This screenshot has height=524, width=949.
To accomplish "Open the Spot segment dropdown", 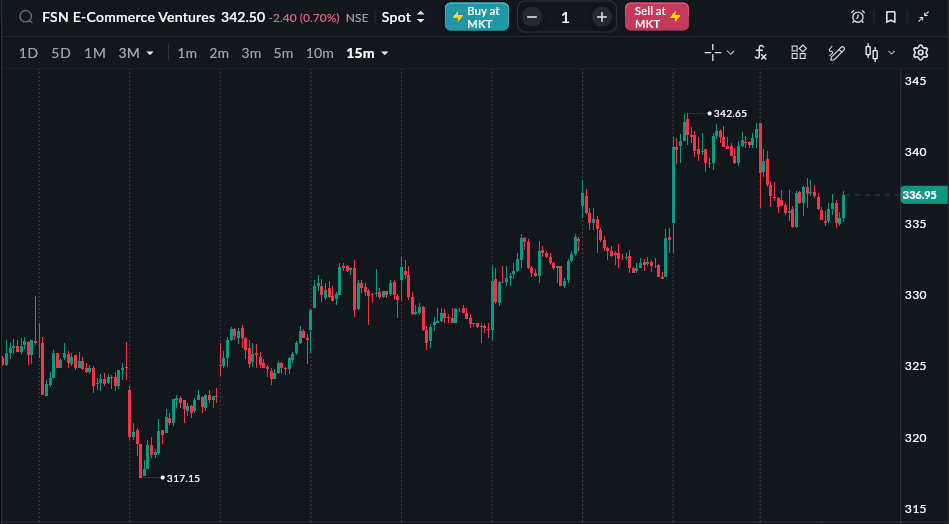I will [x=403, y=17].
